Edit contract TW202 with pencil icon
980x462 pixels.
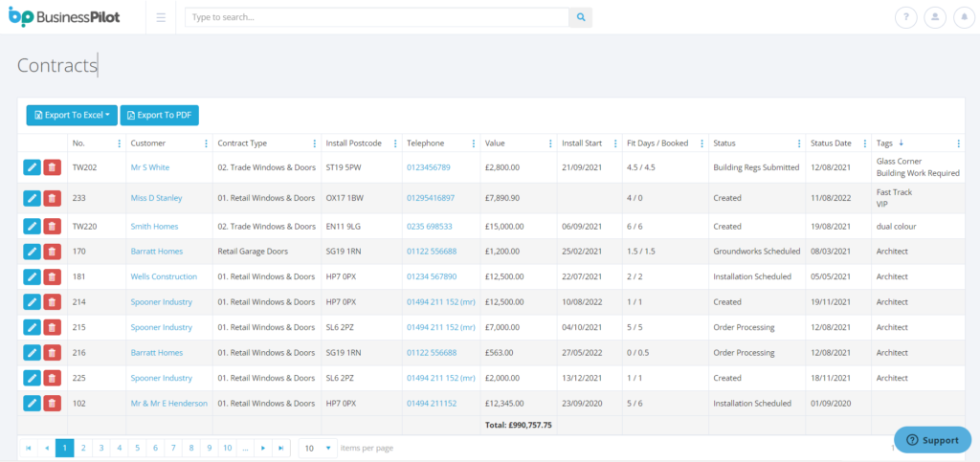tap(32, 167)
